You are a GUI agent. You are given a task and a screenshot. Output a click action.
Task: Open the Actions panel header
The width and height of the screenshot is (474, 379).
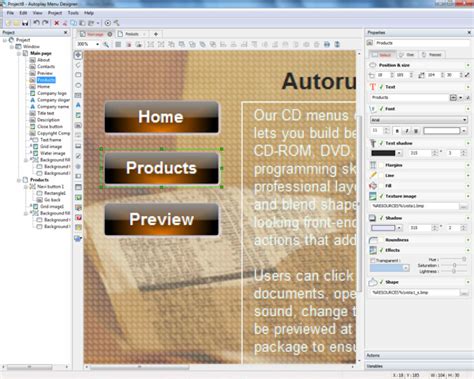pyautogui.click(x=419, y=355)
